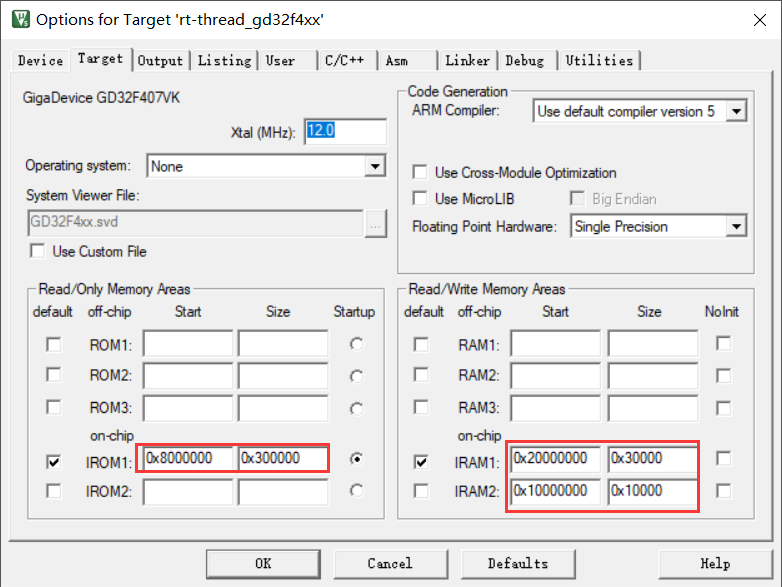Close the Options for Target dialog
The height and width of the screenshot is (587, 782).
pos(757,19)
